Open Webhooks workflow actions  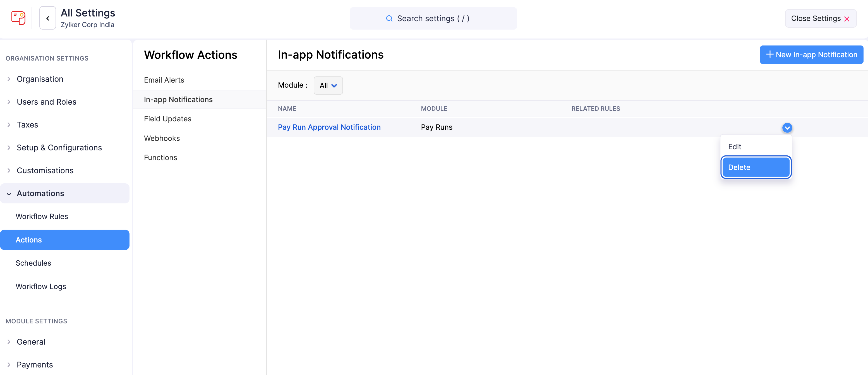point(200,138)
